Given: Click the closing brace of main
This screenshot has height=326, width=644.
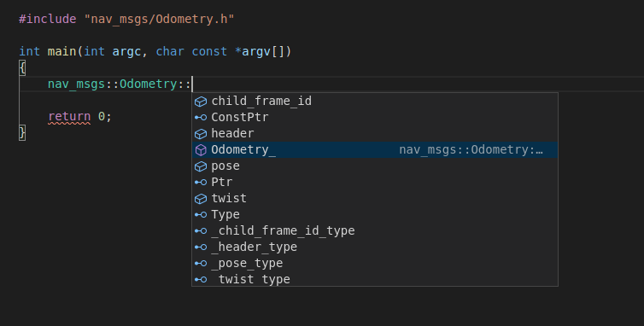Looking at the screenshot, I should click(x=22, y=132).
